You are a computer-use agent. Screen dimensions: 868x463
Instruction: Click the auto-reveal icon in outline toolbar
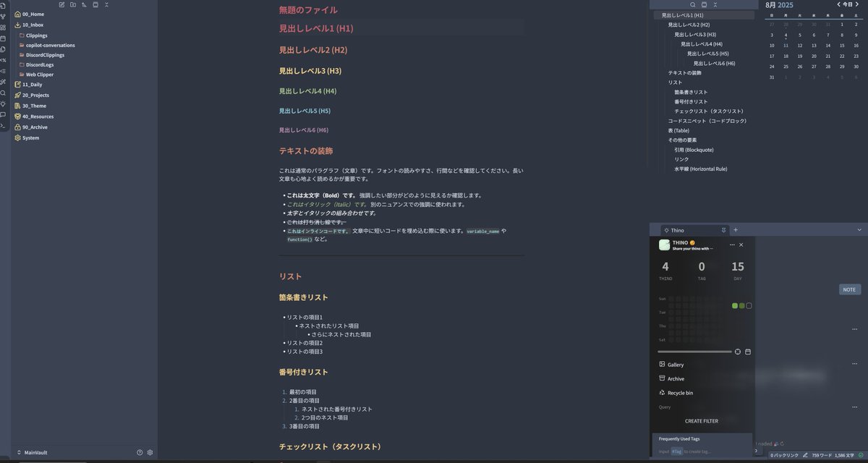point(704,4)
